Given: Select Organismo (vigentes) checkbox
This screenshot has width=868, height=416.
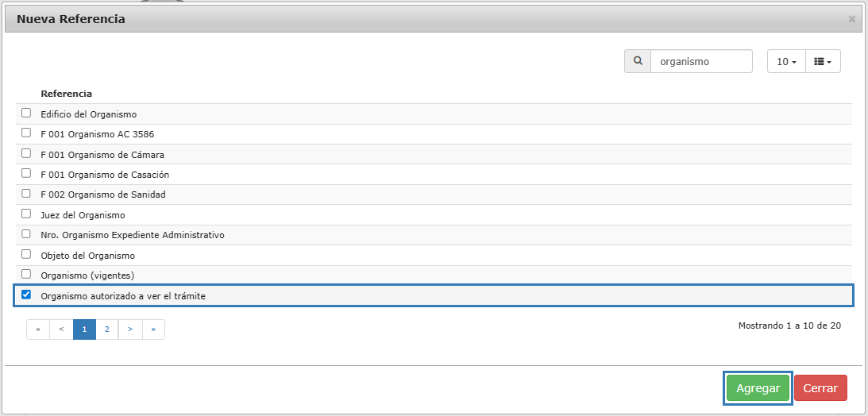Looking at the screenshot, I should click(26, 274).
